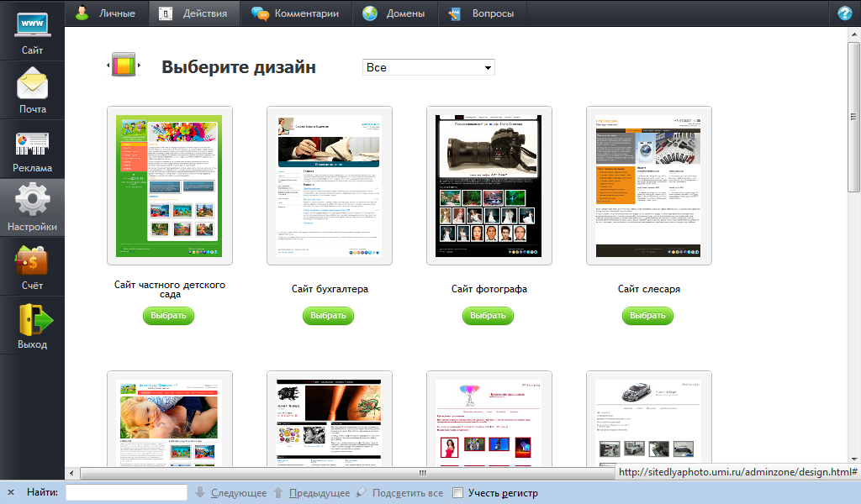Click the Сайт слесаря title text
The width and height of the screenshot is (861, 504).
click(x=649, y=289)
